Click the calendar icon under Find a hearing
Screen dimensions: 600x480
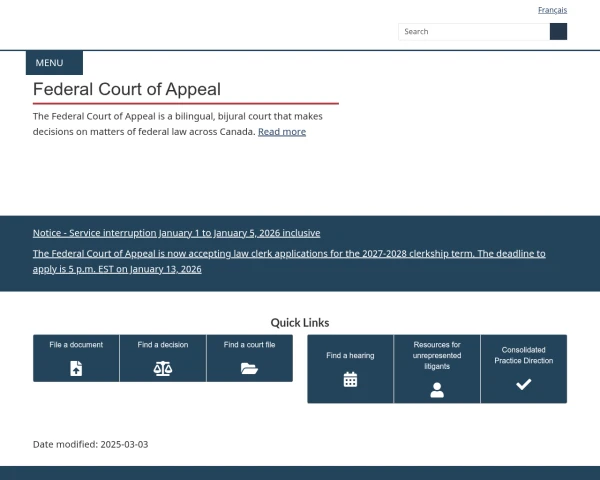click(x=350, y=379)
